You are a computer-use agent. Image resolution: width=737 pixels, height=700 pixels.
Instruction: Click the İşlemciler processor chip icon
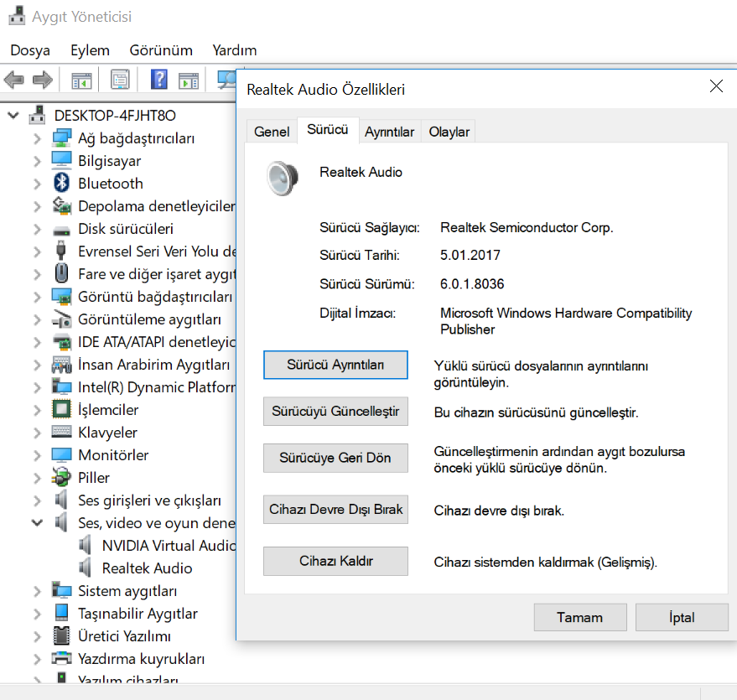[x=61, y=409]
